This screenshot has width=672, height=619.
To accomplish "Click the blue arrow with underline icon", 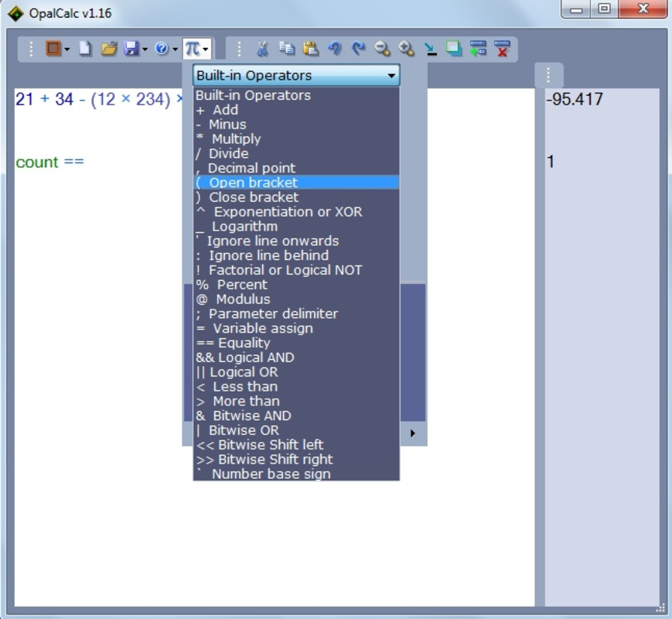I will pos(430,50).
